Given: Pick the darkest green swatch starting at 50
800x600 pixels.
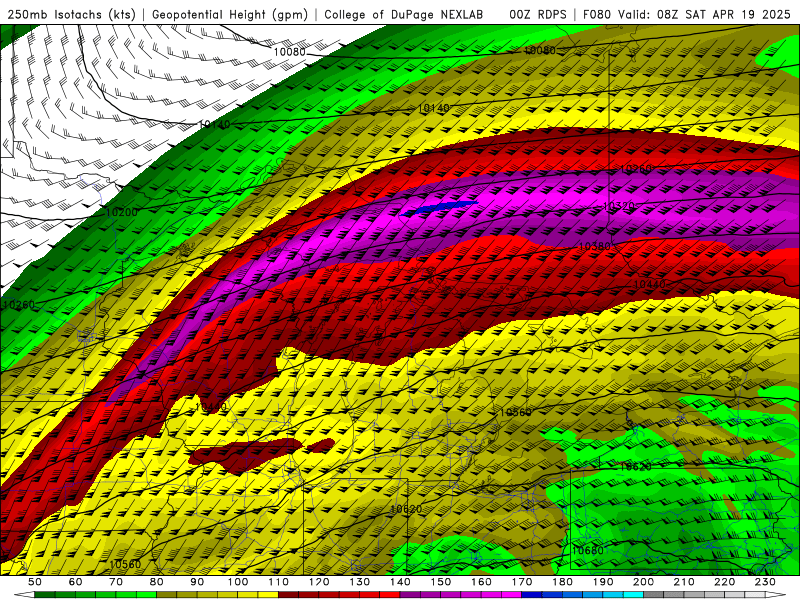Looking at the screenshot, I should [45, 595].
